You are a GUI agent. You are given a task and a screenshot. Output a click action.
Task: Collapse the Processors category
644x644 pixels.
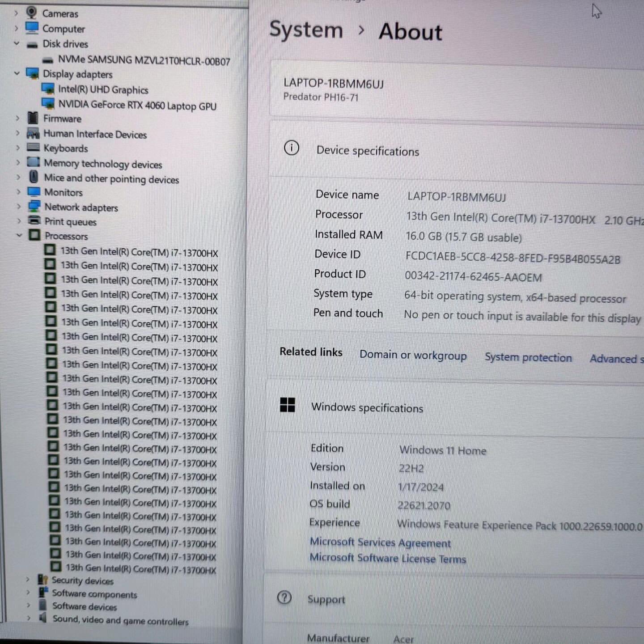pos(19,235)
